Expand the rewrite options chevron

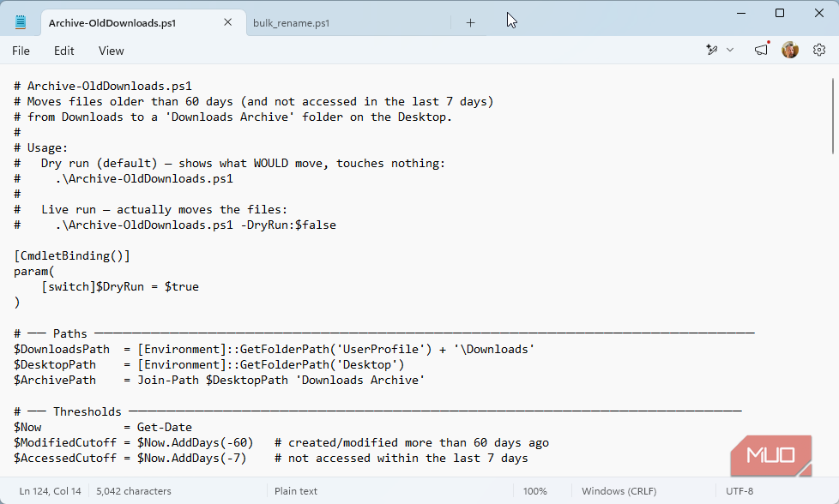pos(730,50)
